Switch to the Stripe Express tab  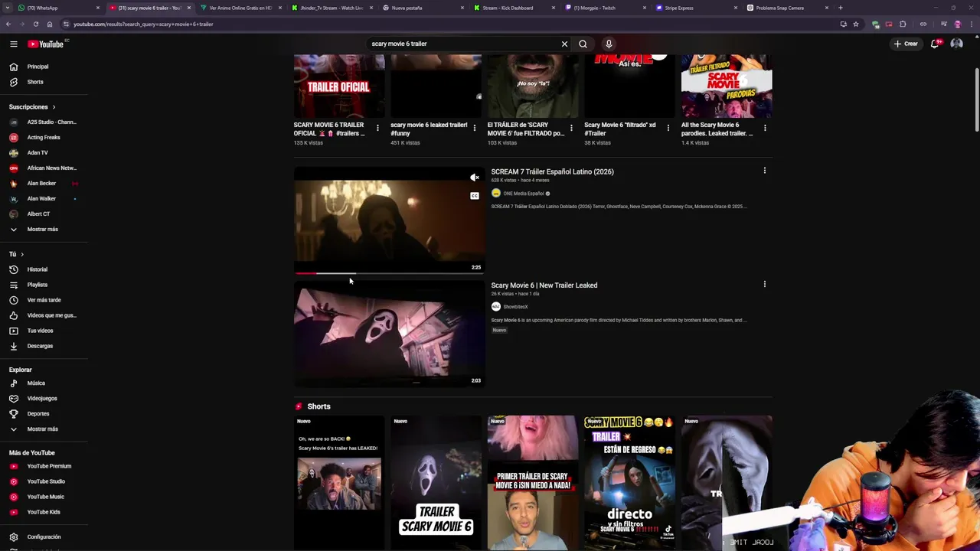[x=694, y=8]
